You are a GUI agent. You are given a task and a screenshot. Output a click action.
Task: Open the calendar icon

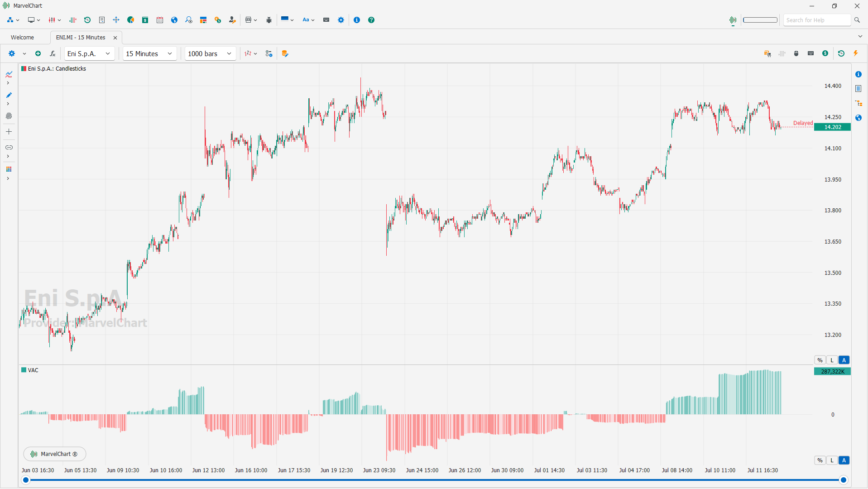tap(160, 20)
